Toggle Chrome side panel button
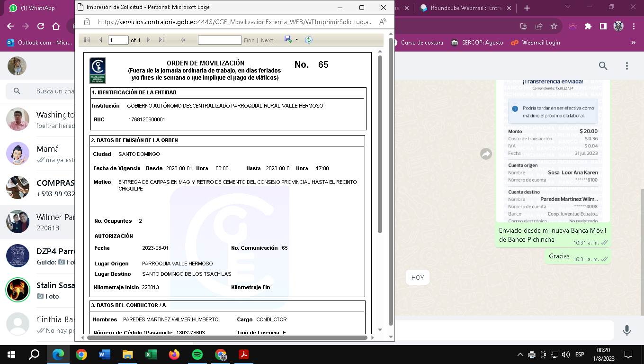This screenshot has height=364, width=644. [603, 27]
